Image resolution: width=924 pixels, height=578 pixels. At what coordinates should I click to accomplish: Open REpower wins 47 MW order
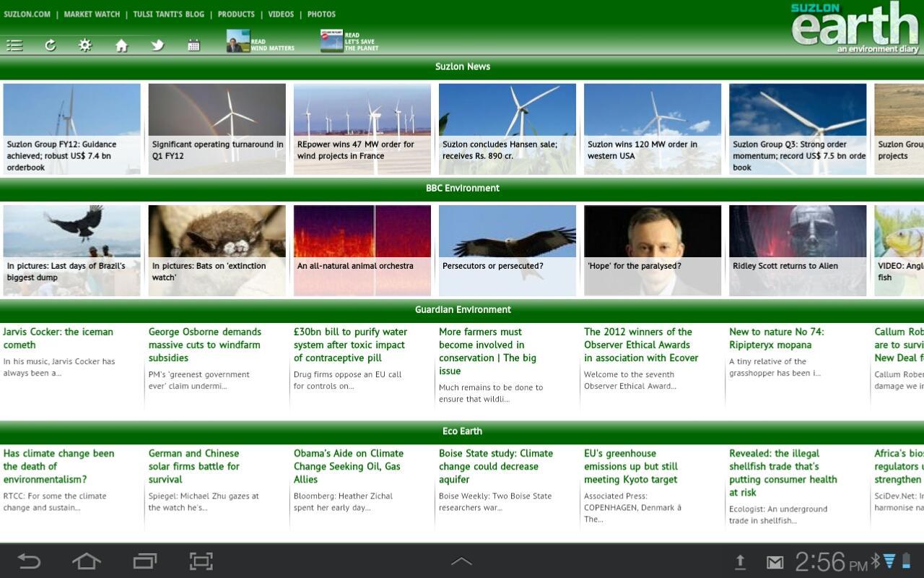(x=362, y=129)
